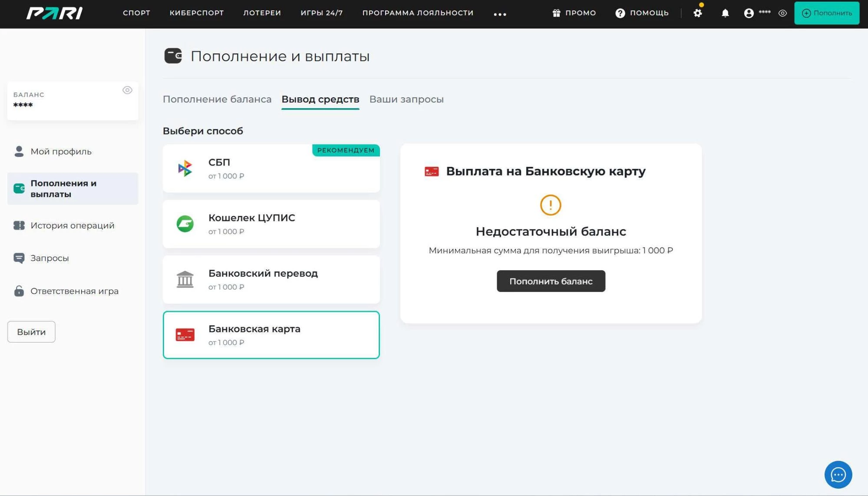The height and width of the screenshot is (496, 868).
Task: Open История операций sidebar item
Action: pyautogui.click(x=73, y=225)
